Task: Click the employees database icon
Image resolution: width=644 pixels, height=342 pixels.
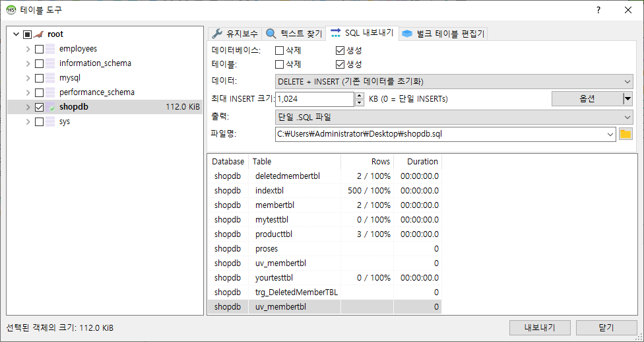Action: 50,49
